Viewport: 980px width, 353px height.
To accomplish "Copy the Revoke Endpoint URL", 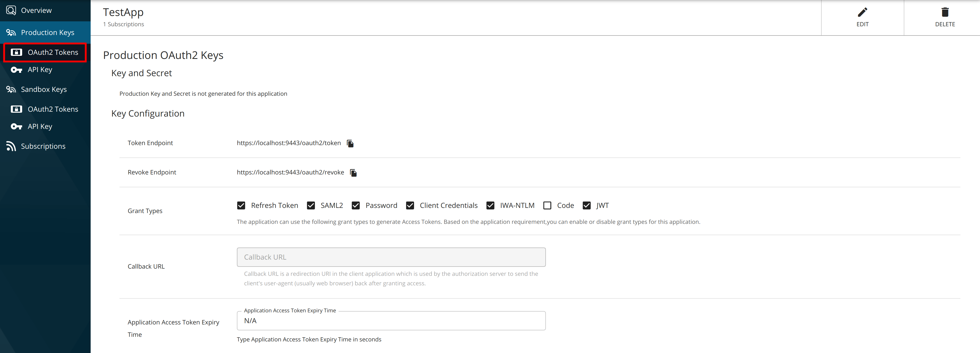I will click(x=353, y=173).
